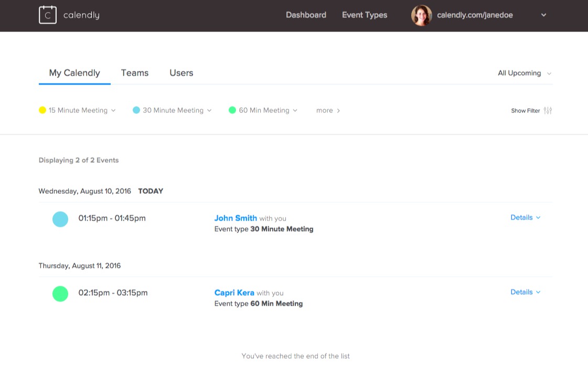Screen dimensions: 588x375
Task: Open Event Types in the top navigation
Action: [365, 15]
